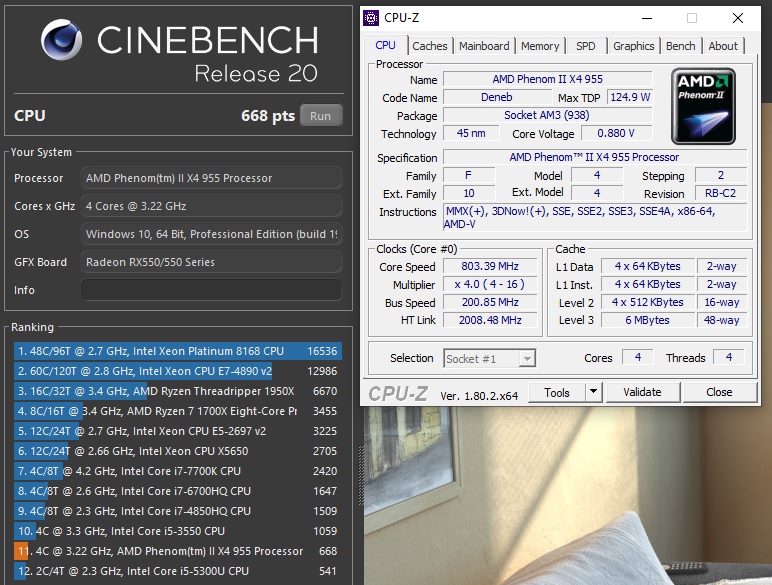This screenshot has width=772, height=585.
Task: Click the Cores x GHz field
Action: (x=211, y=206)
